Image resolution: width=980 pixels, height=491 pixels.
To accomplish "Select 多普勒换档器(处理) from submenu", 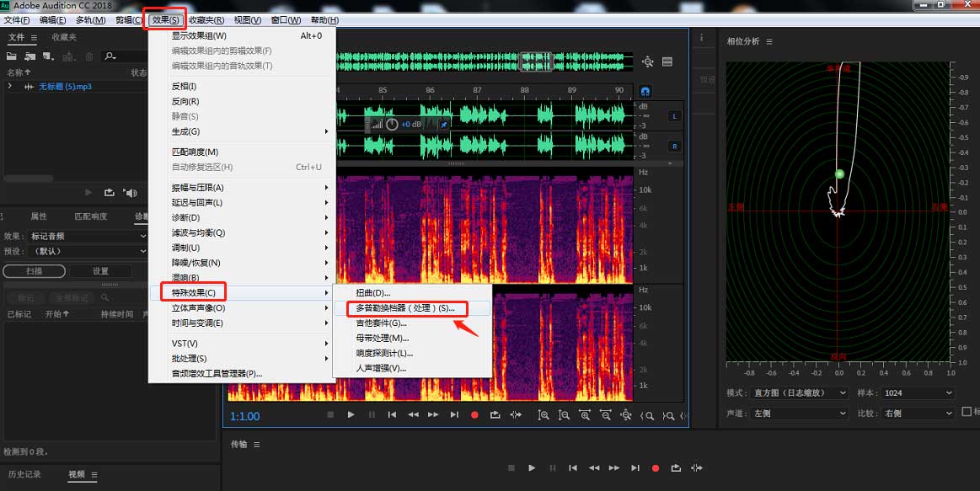I will tap(405, 308).
